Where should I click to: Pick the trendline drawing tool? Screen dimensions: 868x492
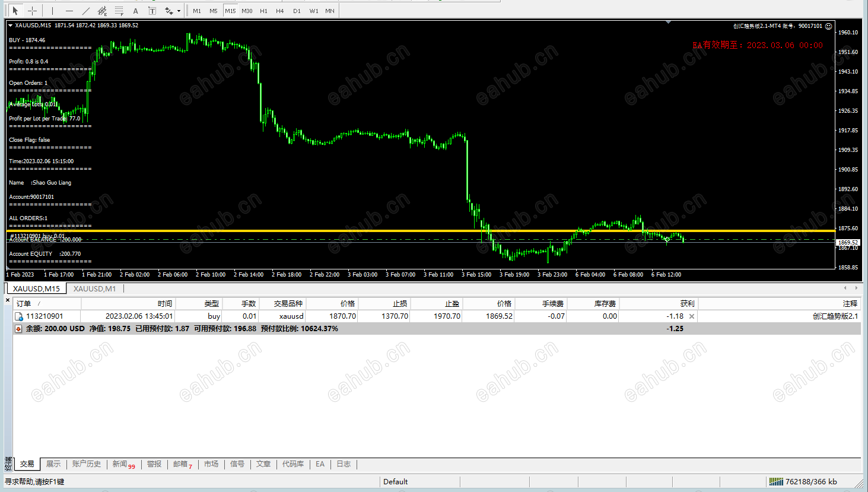pyautogui.click(x=86, y=11)
